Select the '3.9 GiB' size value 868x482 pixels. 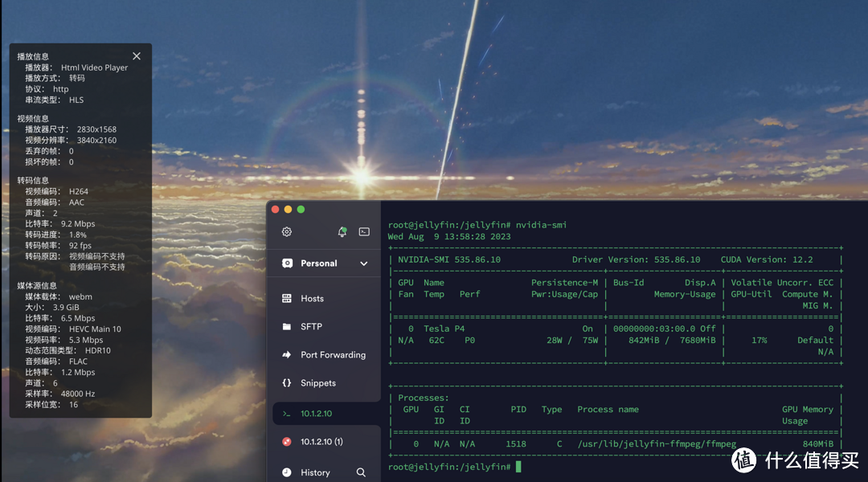(66, 307)
